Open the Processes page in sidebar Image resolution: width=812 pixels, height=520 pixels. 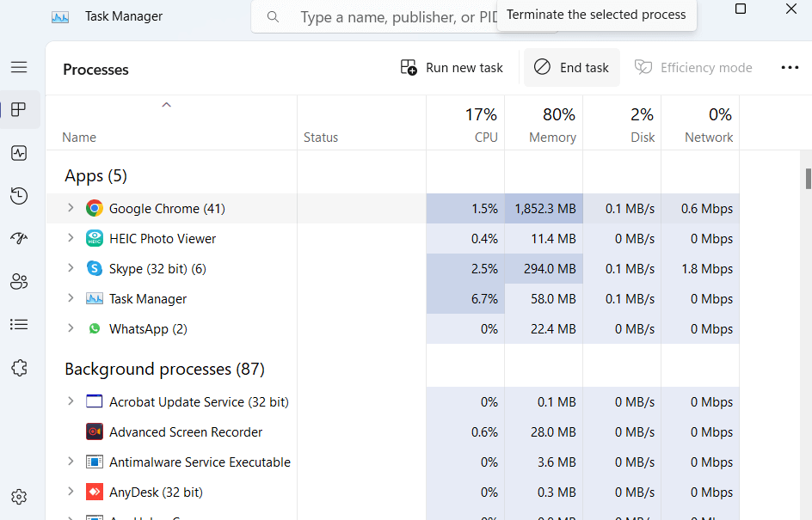(x=19, y=110)
